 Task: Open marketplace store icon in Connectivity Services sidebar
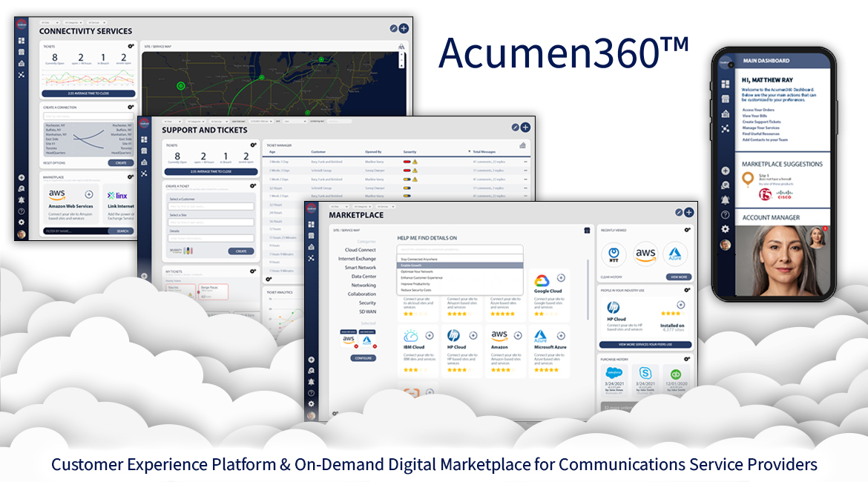click(21, 51)
